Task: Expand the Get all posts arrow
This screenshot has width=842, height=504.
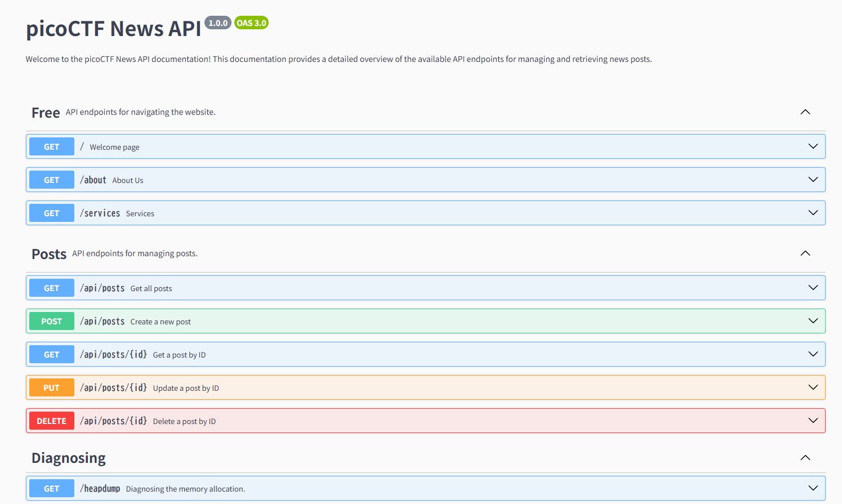Action: (x=813, y=288)
